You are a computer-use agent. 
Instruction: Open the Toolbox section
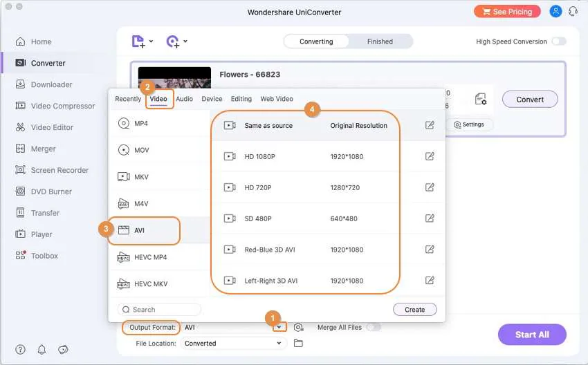(37, 255)
